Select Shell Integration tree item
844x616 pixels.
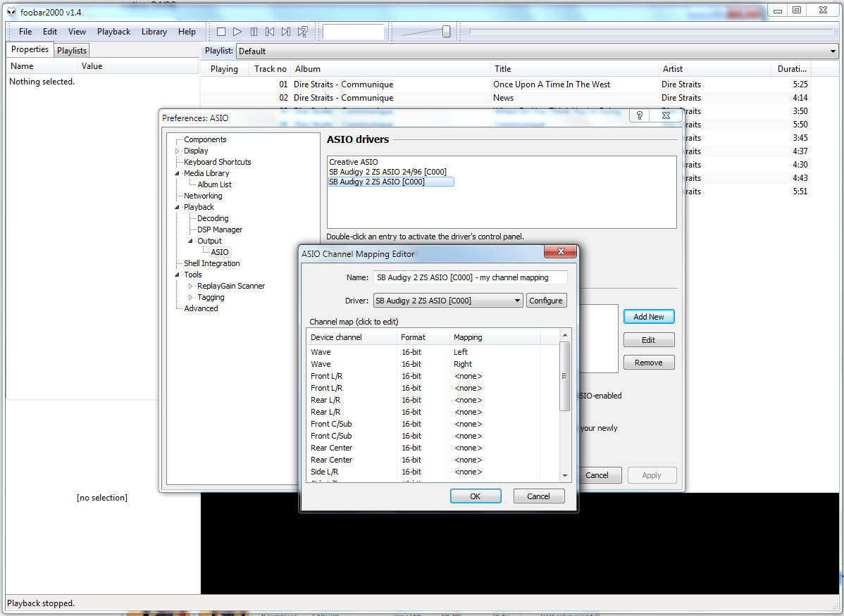(x=211, y=263)
